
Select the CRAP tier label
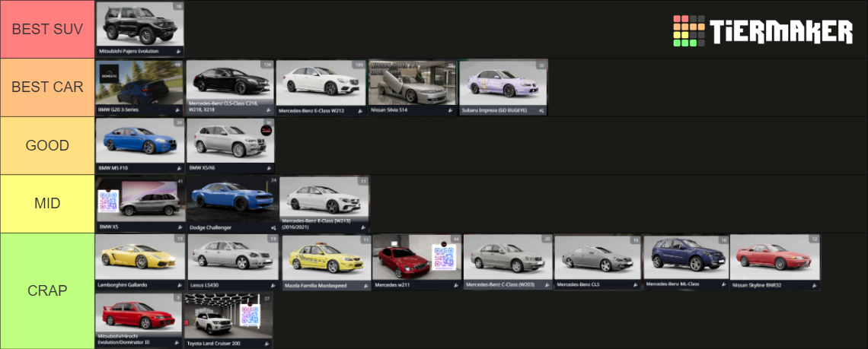tap(48, 291)
